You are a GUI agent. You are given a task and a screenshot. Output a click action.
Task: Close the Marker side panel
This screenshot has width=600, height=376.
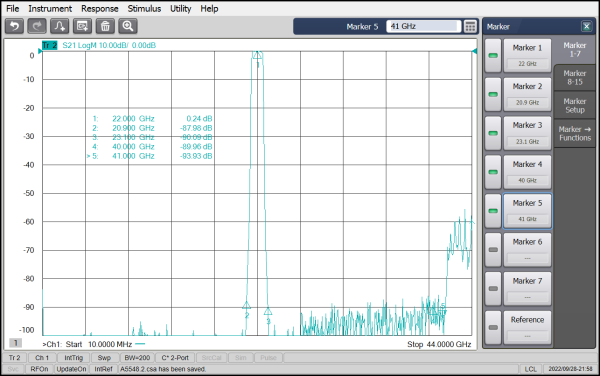coord(586,26)
